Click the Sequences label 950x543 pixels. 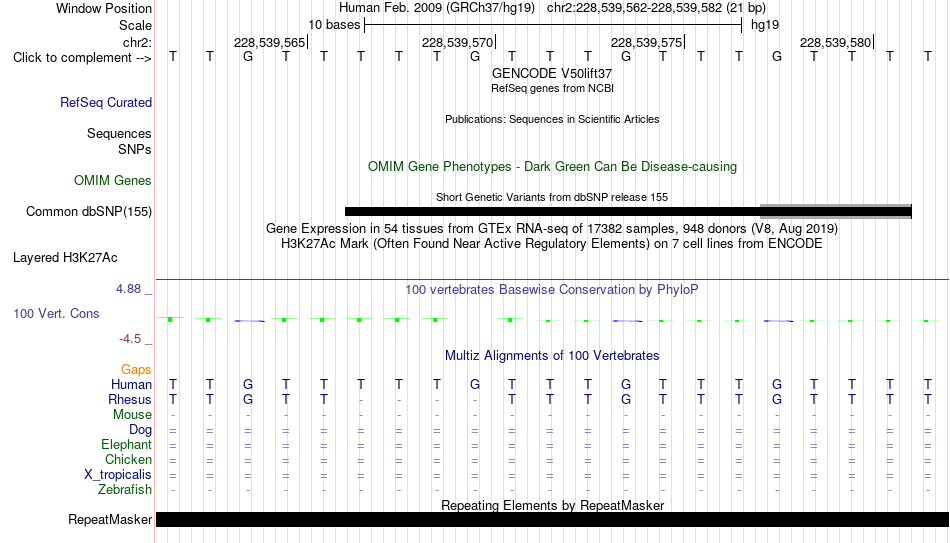(119, 133)
